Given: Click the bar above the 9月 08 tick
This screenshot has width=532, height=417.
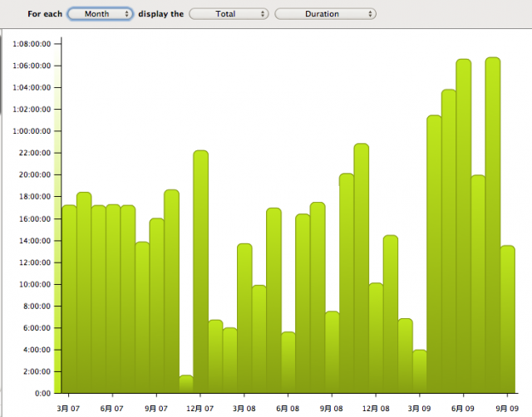Looking at the screenshot, I should pyautogui.click(x=332, y=352).
